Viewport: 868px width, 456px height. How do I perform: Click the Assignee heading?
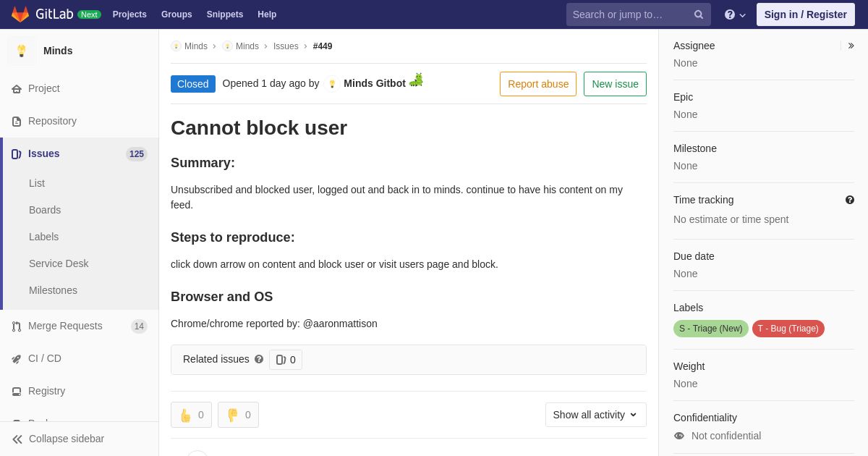(x=694, y=46)
